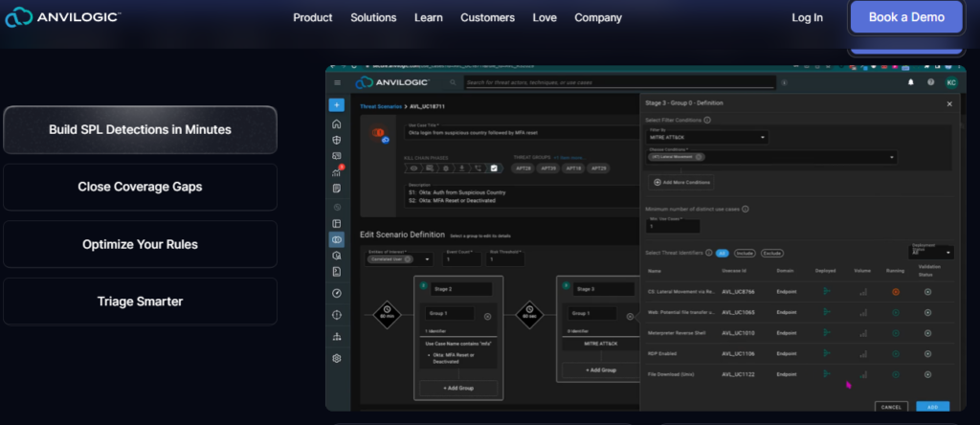980x425 pixels.
Task: Close the Stage 3 Definition panel
Action: coord(949,103)
